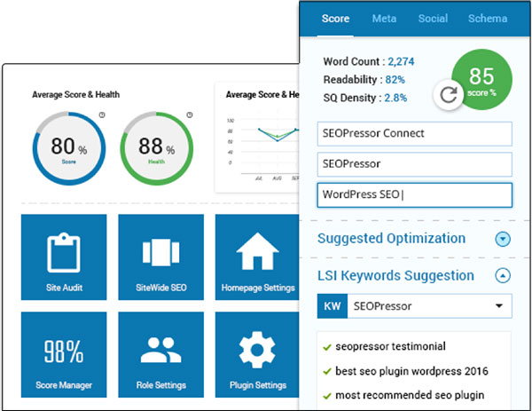
Task: Switch to the Social tab
Action: [433, 19]
